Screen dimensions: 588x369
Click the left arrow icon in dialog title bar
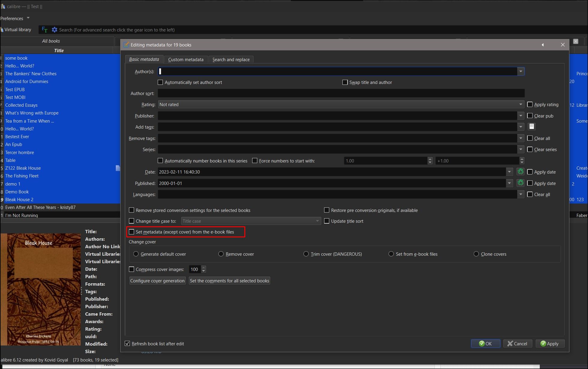(x=543, y=45)
